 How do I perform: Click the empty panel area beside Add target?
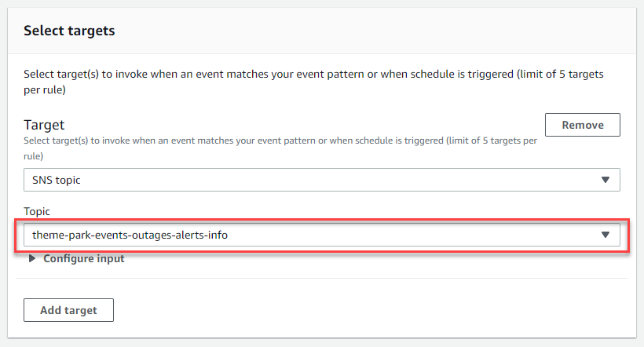click(x=370, y=310)
